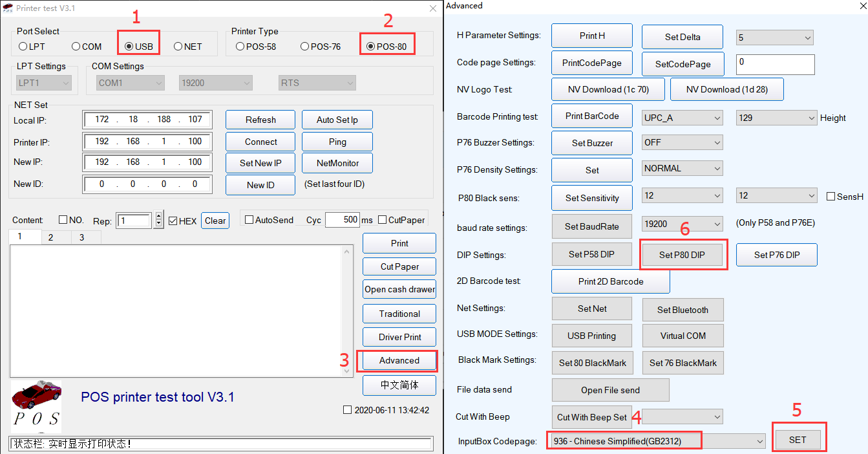Open the InputBox Codepage dropdown
Viewport: 868px width, 454px height.
click(x=657, y=441)
